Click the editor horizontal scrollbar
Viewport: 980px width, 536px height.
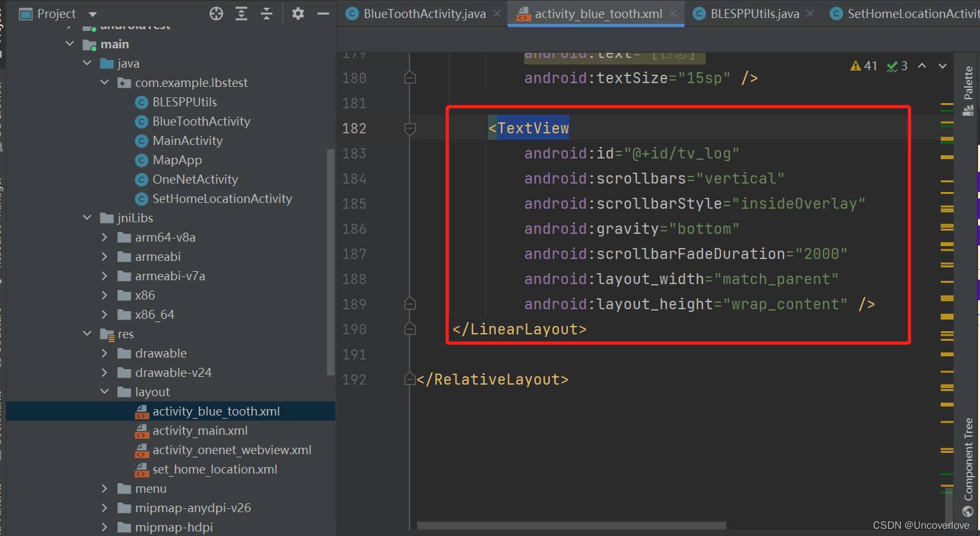coord(571,526)
